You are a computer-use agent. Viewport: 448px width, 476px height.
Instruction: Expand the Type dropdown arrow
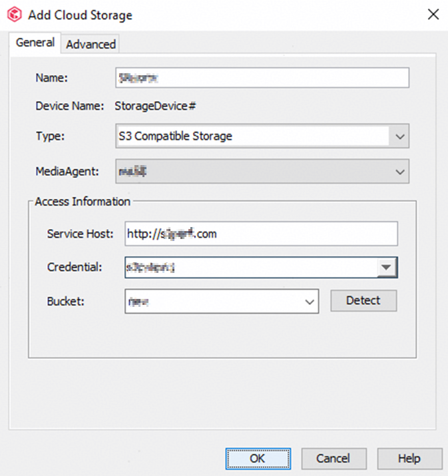click(x=399, y=136)
